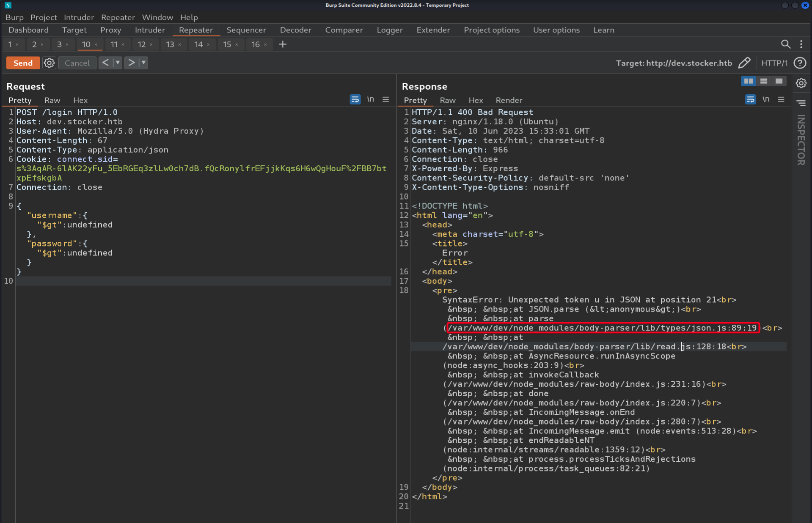Click the Inspector panel lines icon

801,103
